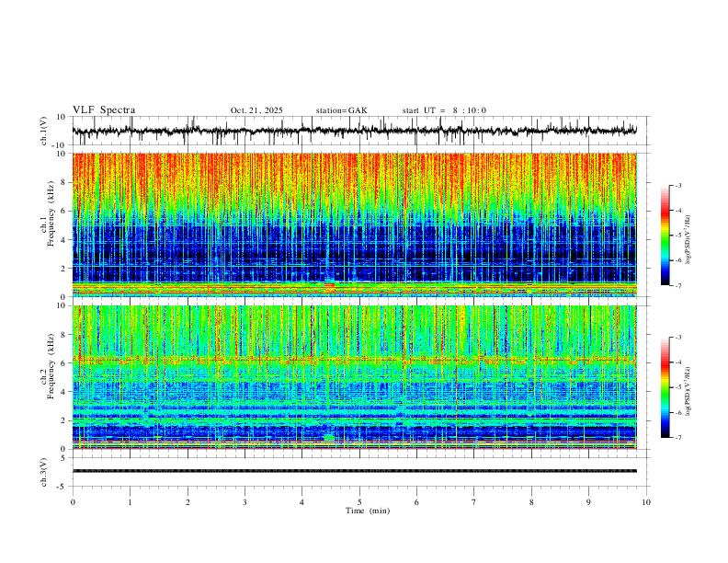This screenshot has width=728, height=563.
Task: Click time axis tick label '8'
Action: tap(531, 502)
